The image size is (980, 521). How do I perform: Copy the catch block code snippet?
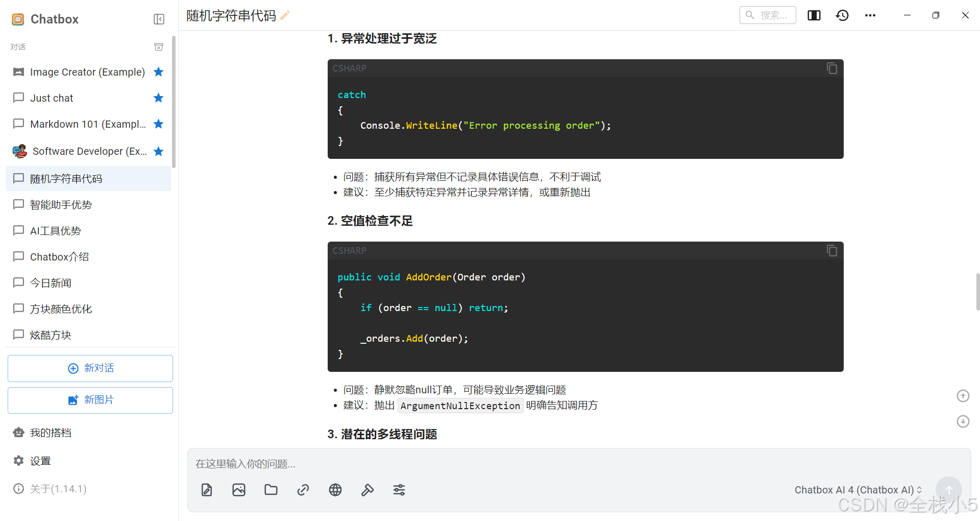(x=832, y=68)
